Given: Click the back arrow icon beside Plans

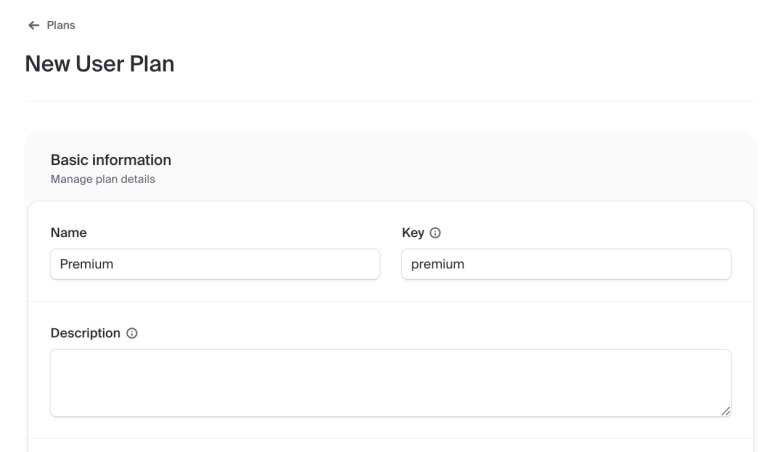Looking at the screenshot, I should 34,25.
